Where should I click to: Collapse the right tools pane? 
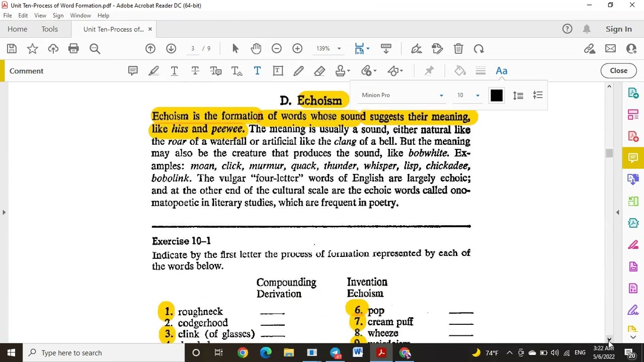point(618,213)
